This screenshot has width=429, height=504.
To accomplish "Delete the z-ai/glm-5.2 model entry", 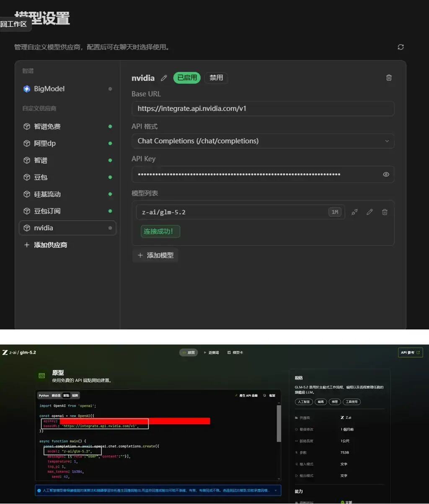I will coord(385,212).
